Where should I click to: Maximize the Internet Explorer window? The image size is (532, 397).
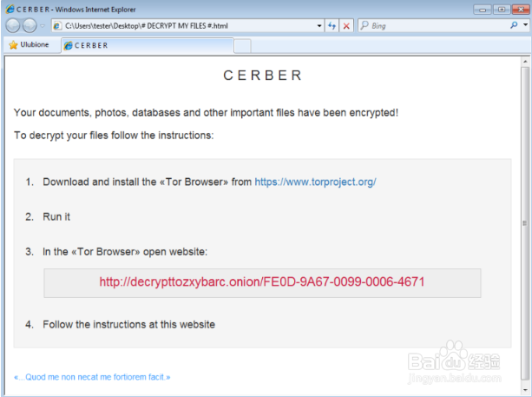tap(502, 10)
